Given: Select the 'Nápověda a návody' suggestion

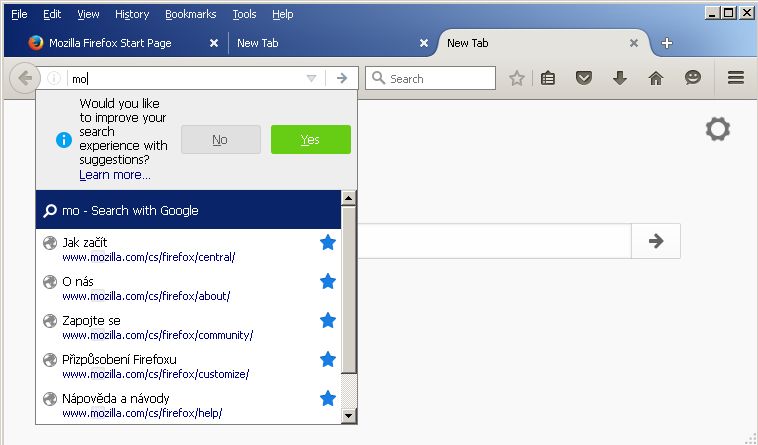Looking at the screenshot, I should pyautogui.click(x=189, y=405).
